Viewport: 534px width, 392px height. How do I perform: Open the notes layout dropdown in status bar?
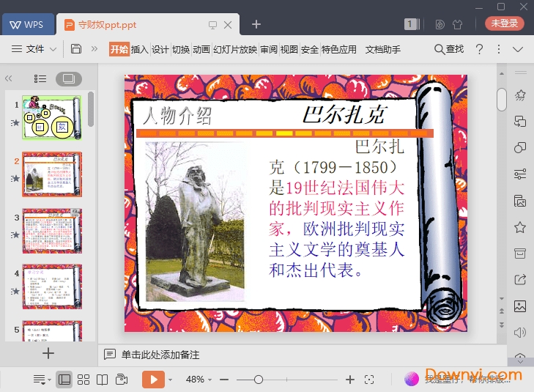coord(42,380)
